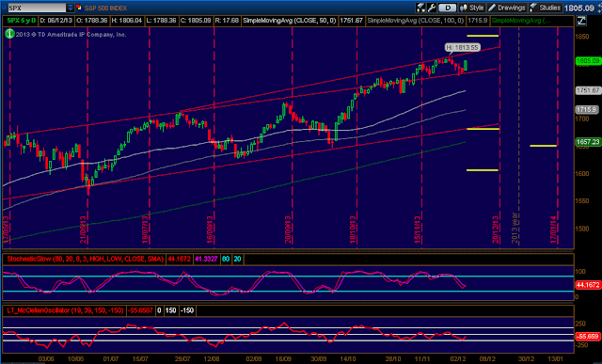Viewport: 602px width, 364px height.
Task: Click the H: 1813.55 high price bubble
Action: point(463,48)
